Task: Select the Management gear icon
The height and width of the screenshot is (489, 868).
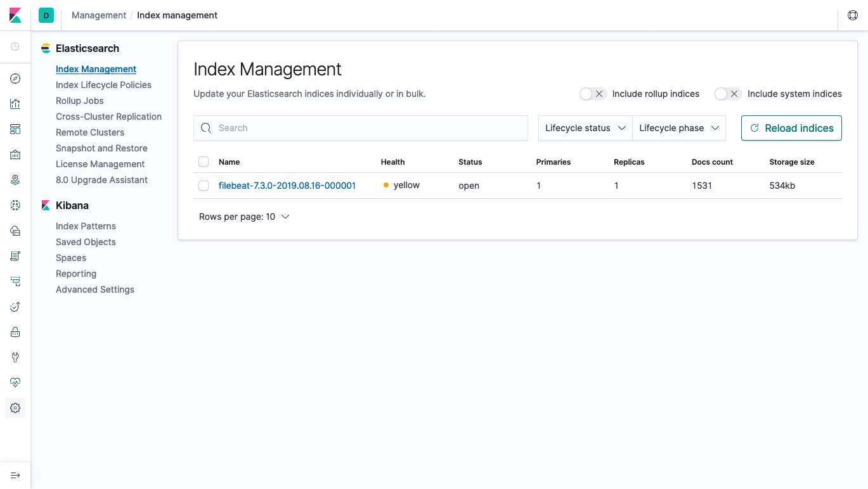Action: pyautogui.click(x=15, y=407)
